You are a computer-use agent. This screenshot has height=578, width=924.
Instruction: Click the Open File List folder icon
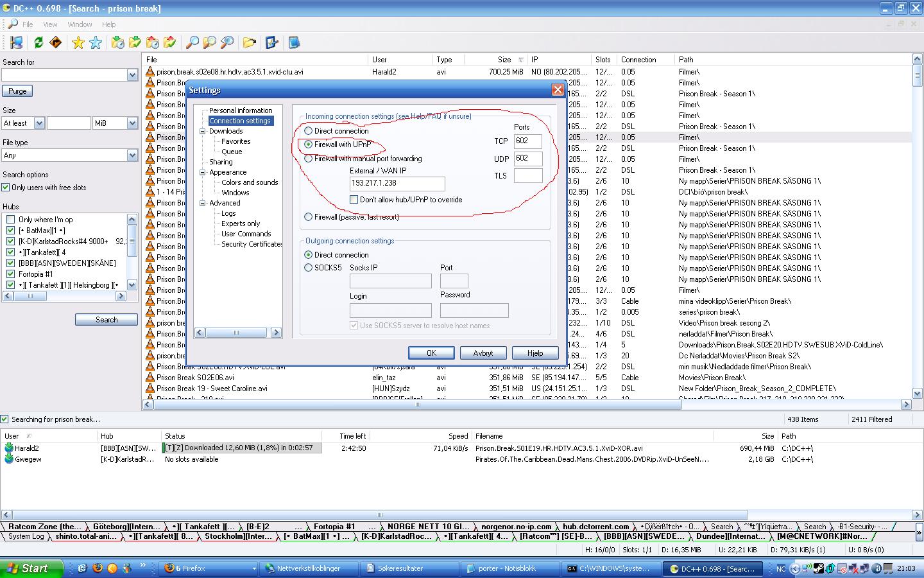click(x=249, y=42)
